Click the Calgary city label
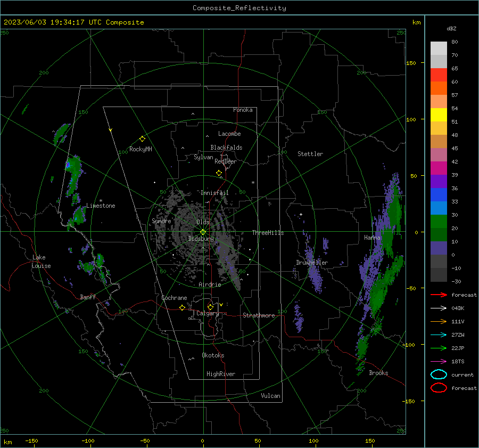 (208, 313)
